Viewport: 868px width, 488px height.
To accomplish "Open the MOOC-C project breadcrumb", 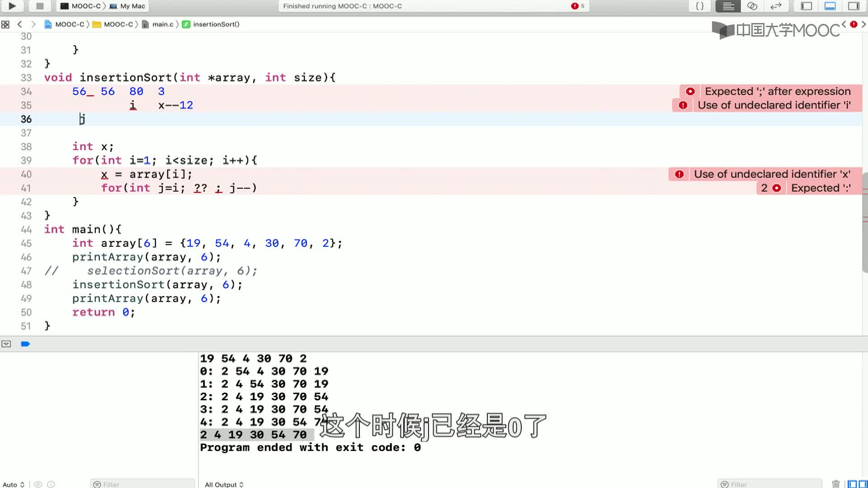I will coord(64,24).
